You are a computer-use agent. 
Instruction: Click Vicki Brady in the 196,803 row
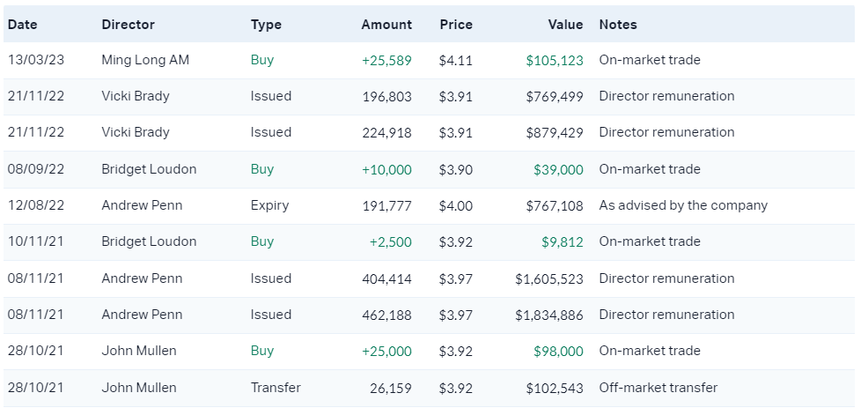(x=136, y=96)
